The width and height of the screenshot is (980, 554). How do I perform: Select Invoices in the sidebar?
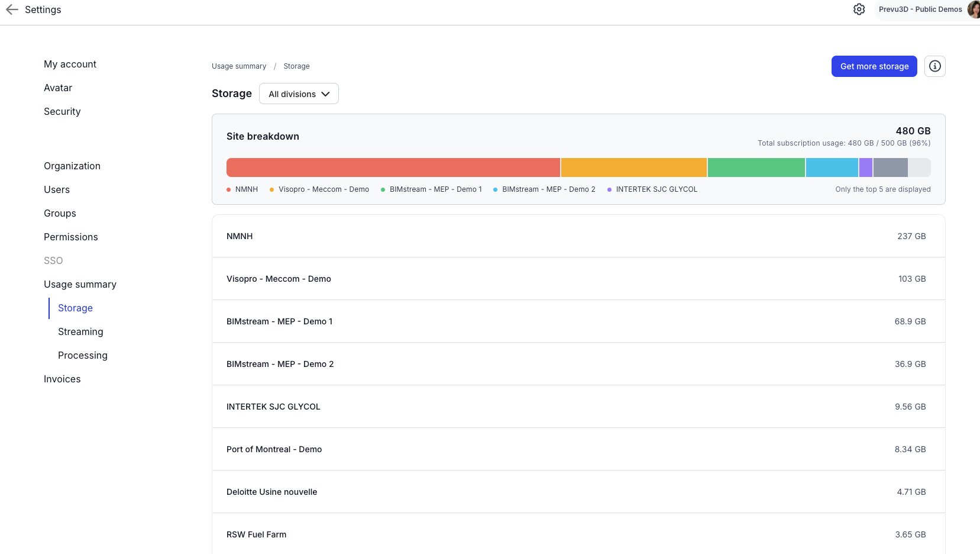coord(62,379)
